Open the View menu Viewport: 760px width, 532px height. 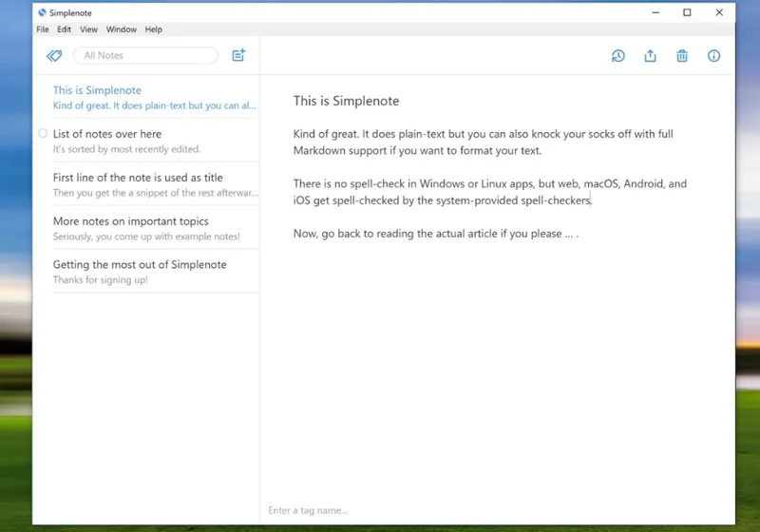pos(88,29)
